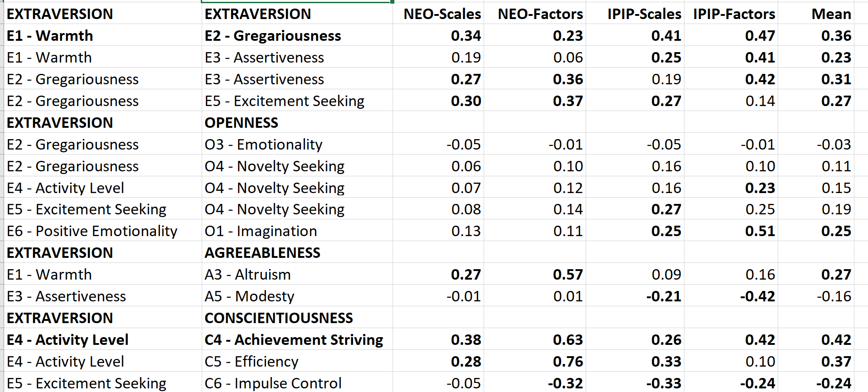Click the 0.76 value in the Efficiency row
Viewport: 868px width, 392px height.
click(x=567, y=362)
